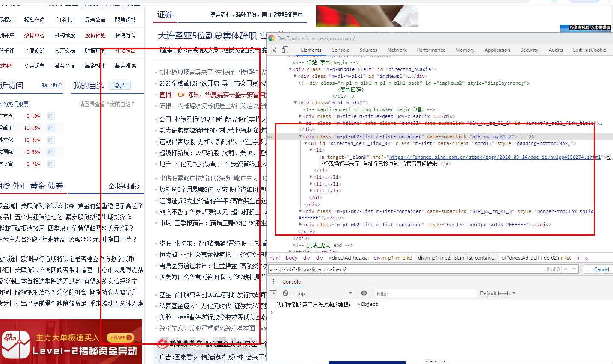The height and width of the screenshot is (364, 613).
Task: Click the 吧 icon beside 10.31% stock
Action: pos(51,140)
